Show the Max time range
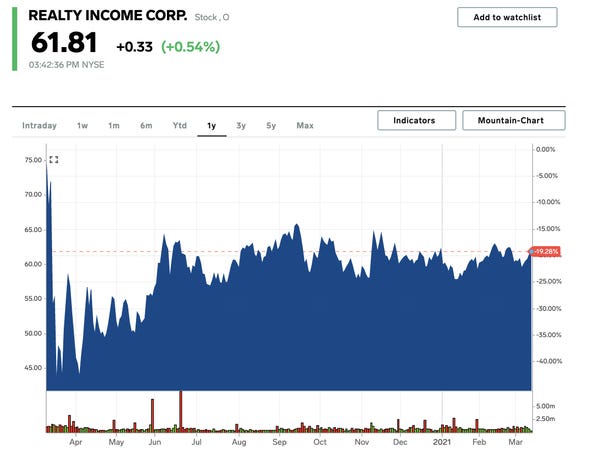Screen dimensions: 600x467 point(305,126)
